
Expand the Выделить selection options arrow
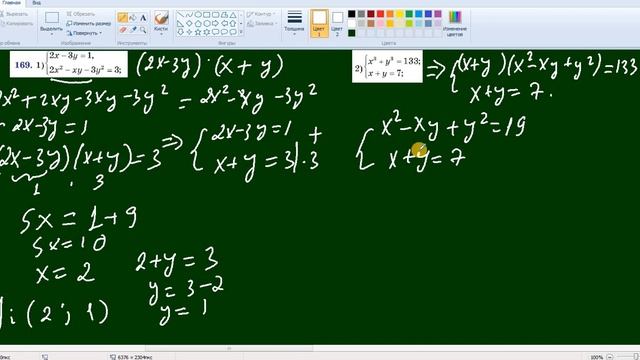pos(52,34)
